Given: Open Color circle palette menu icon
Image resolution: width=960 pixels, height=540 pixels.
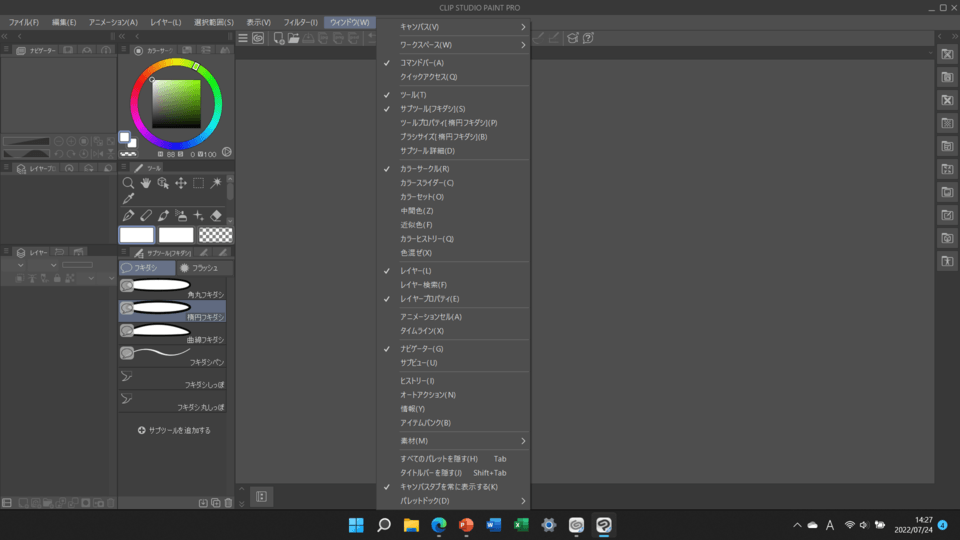Looking at the screenshot, I should [x=124, y=50].
